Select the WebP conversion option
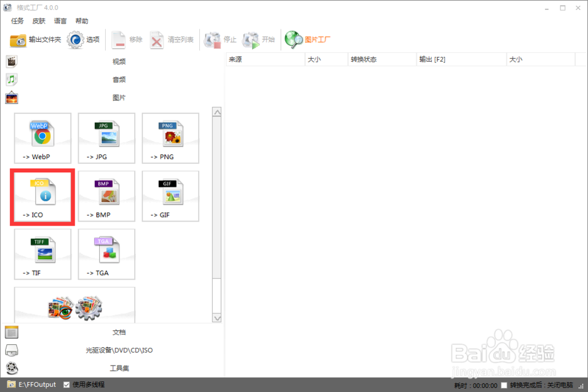This screenshot has width=588, height=392. coord(42,138)
